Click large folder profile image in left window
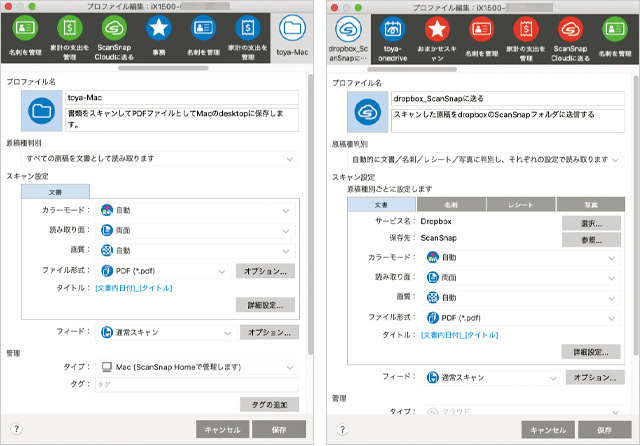 pos(42,111)
